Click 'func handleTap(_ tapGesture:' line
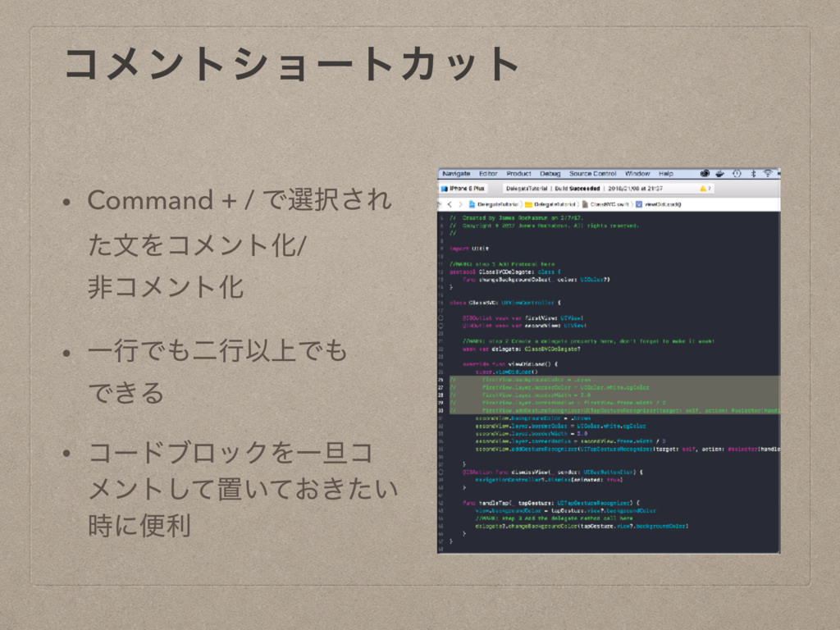840x630 pixels. point(550,503)
